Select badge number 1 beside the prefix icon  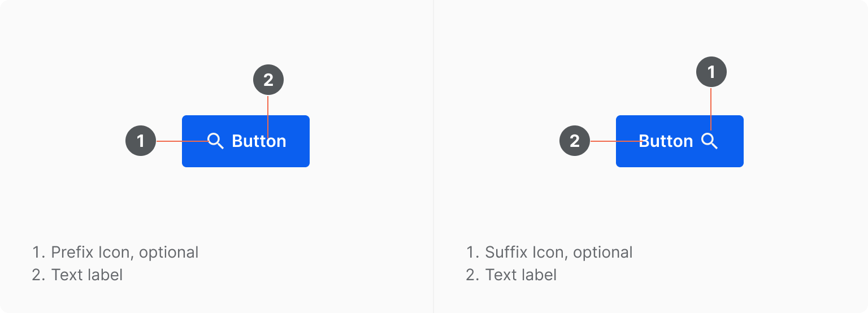[x=141, y=141]
